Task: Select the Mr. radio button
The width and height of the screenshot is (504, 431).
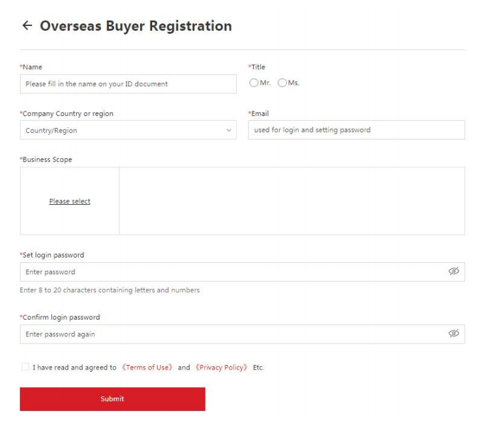Action: click(x=254, y=83)
